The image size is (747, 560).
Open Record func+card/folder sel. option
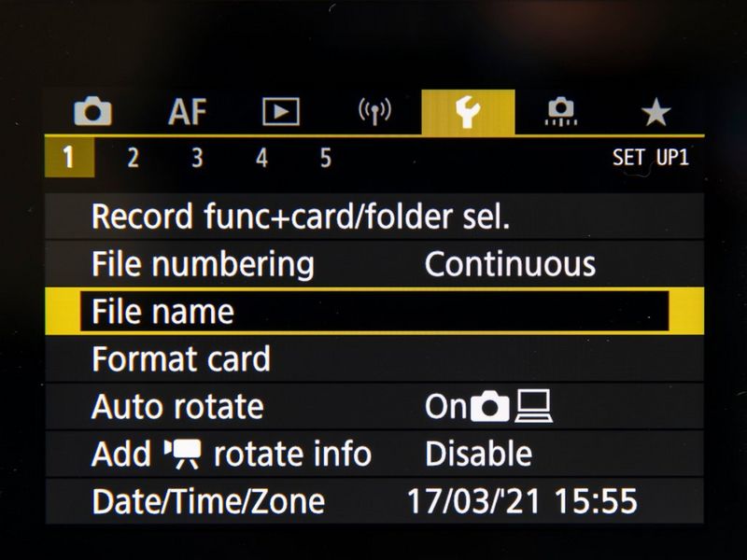(374, 217)
